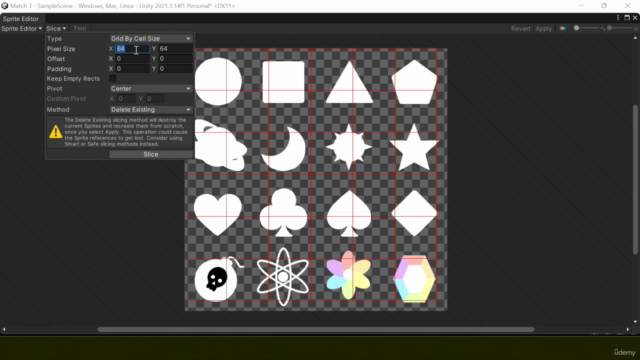Toggle the RGB/alpha color channel view
Image resolution: width=640 pixels, height=360 pixels.
pos(563,29)
